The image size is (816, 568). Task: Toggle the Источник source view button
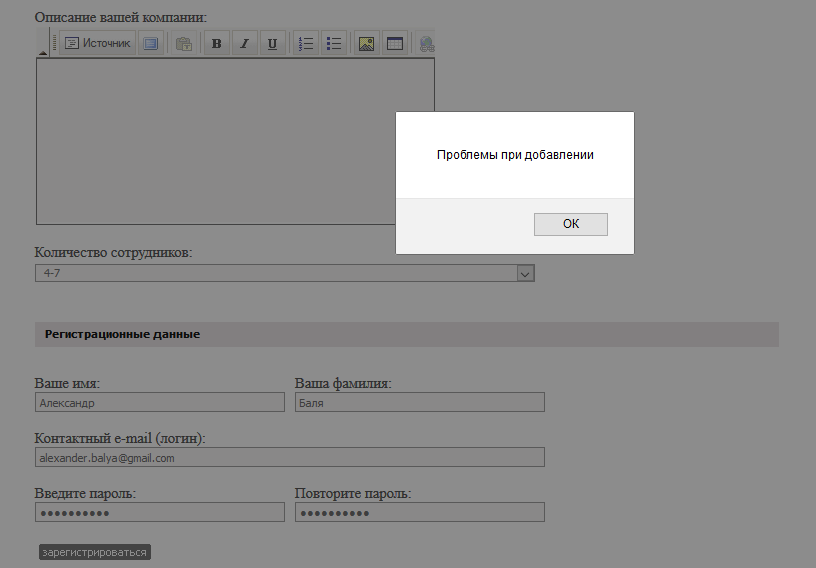97,44
